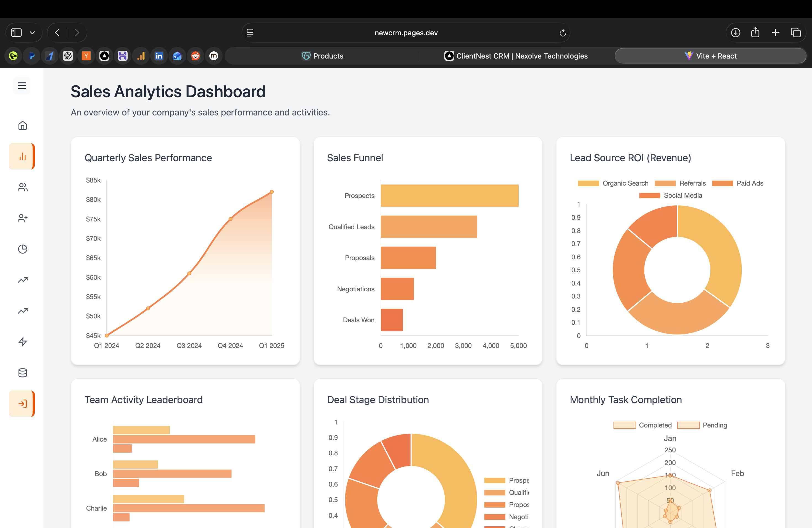Select the Home icon in the sidebar
This screenshot has width=812, height=528.
[x=22, y=125]
